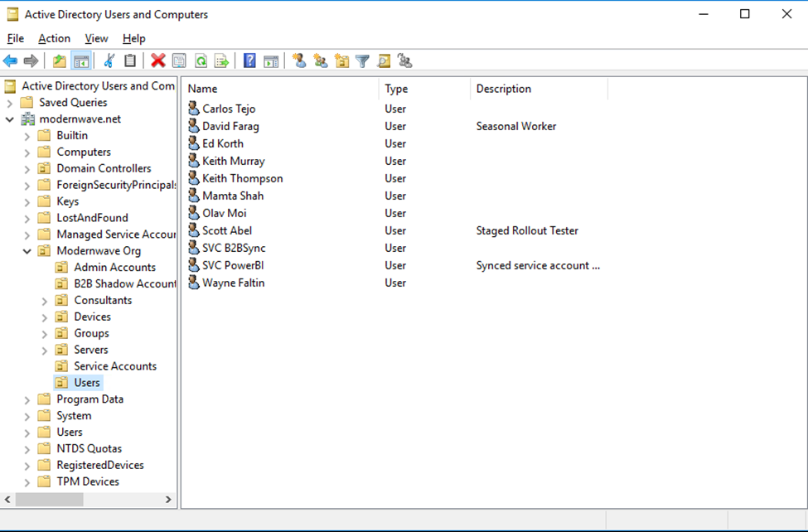Open filter options with funnel icon

tap(363, 60)
